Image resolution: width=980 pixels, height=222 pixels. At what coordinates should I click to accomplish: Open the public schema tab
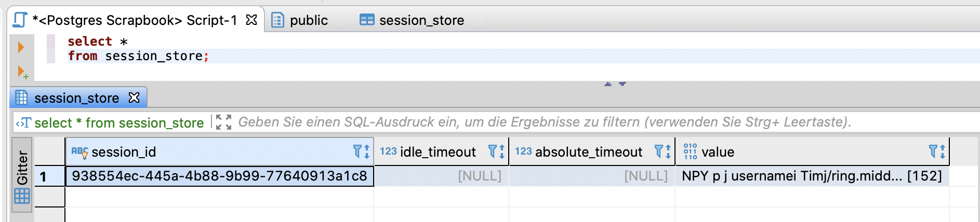(x=300, y=20)
